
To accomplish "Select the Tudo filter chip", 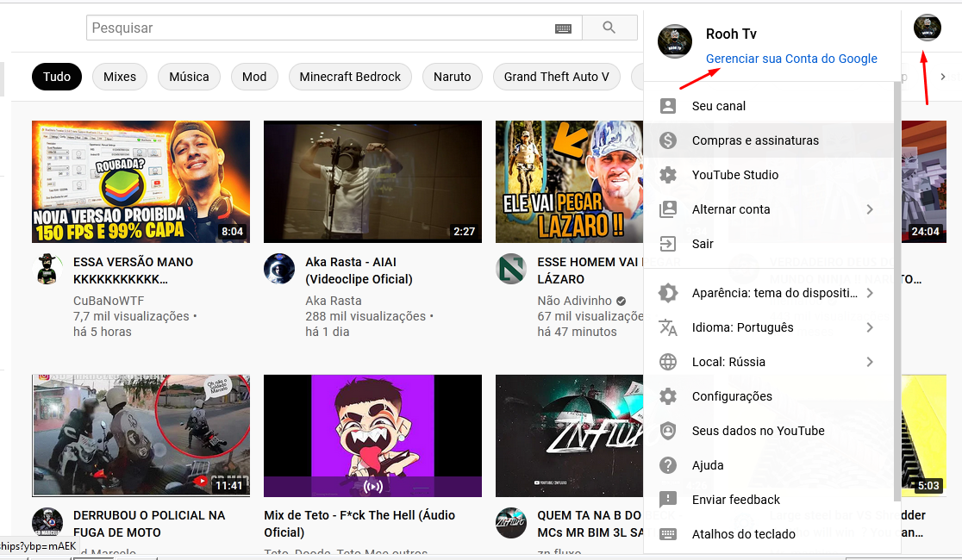I will tap(56, 77).
